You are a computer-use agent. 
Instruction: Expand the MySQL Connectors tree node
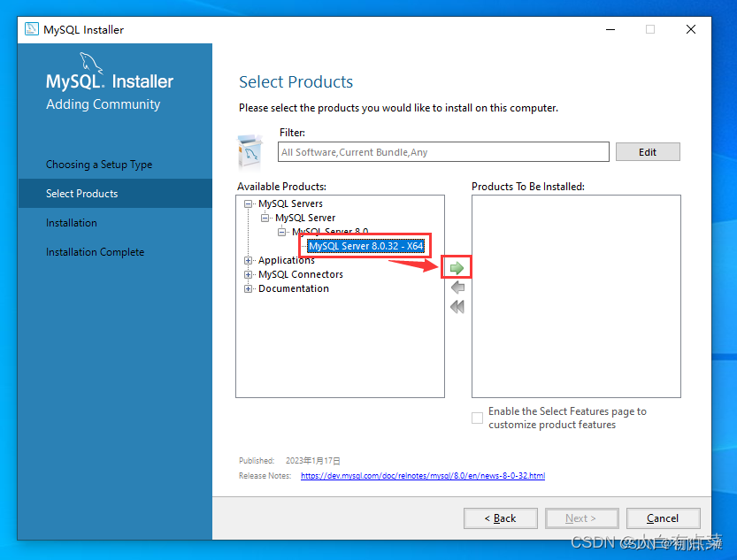pyautogui.click(x=248, y=274)
